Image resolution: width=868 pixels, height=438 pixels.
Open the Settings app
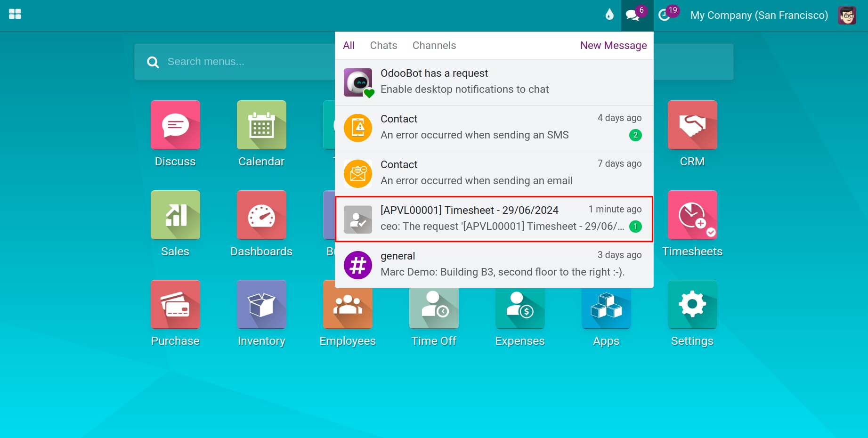[692, 304]
